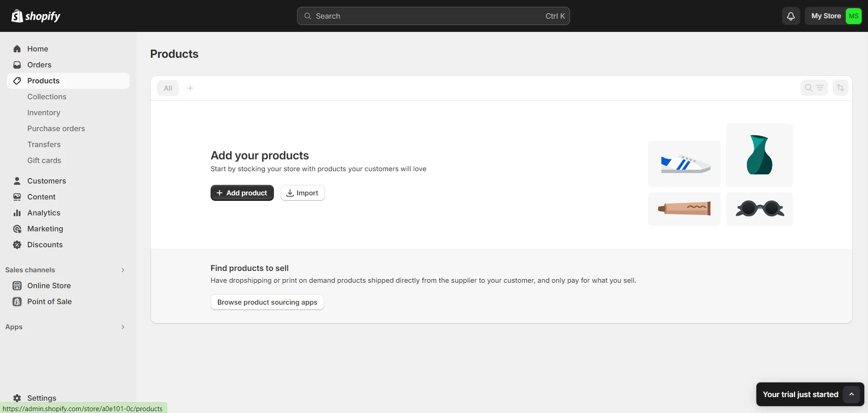Click inside the top Search field

[x=432, y=15]
